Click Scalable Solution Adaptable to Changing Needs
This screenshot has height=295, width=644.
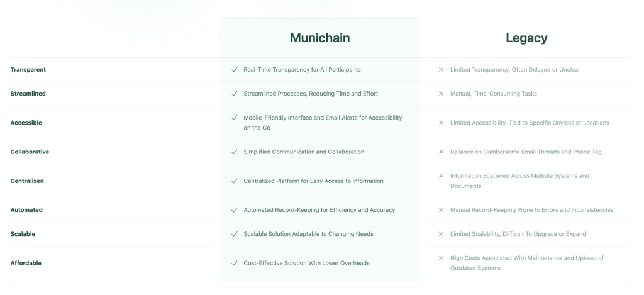point(308,234)
